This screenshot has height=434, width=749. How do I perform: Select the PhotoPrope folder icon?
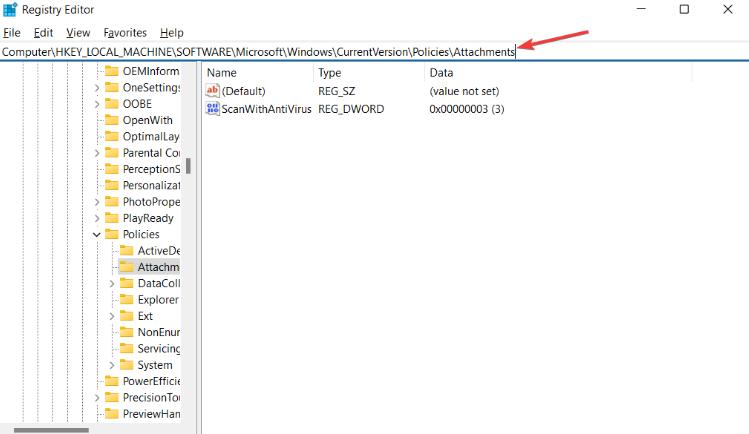pos(112,201)
